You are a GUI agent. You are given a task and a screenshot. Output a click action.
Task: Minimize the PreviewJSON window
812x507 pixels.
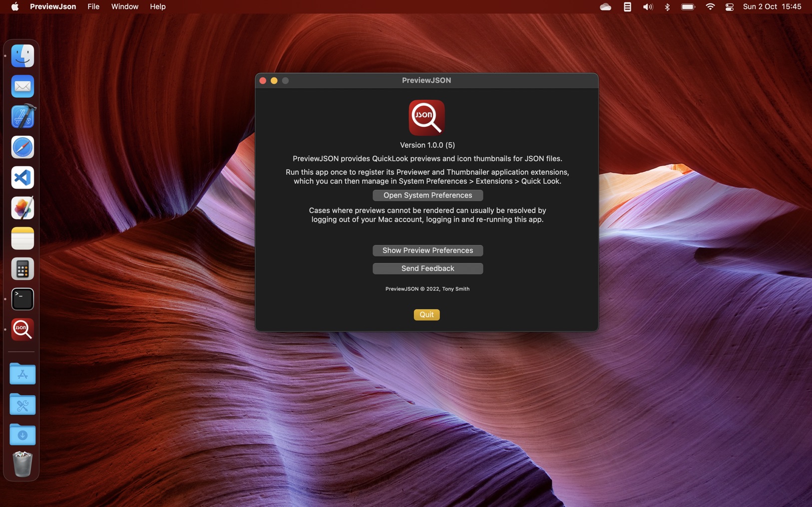tap(274, 80)
